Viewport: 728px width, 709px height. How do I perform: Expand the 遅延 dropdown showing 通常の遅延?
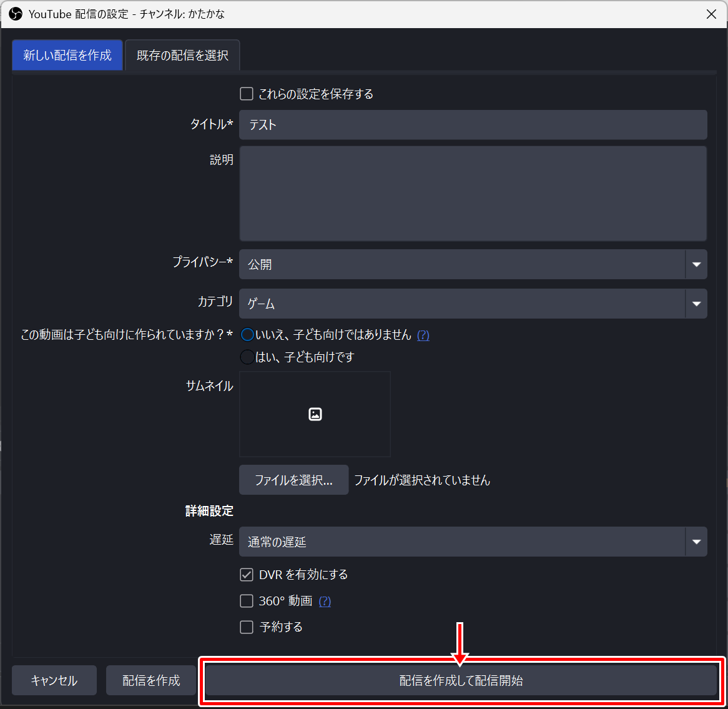[473, 542]
